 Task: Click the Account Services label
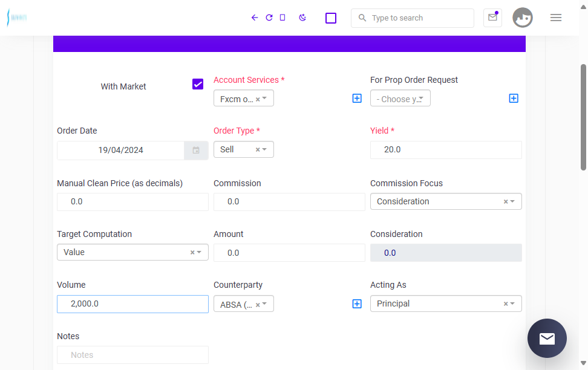pyautogui.click(x=249, y=80)
